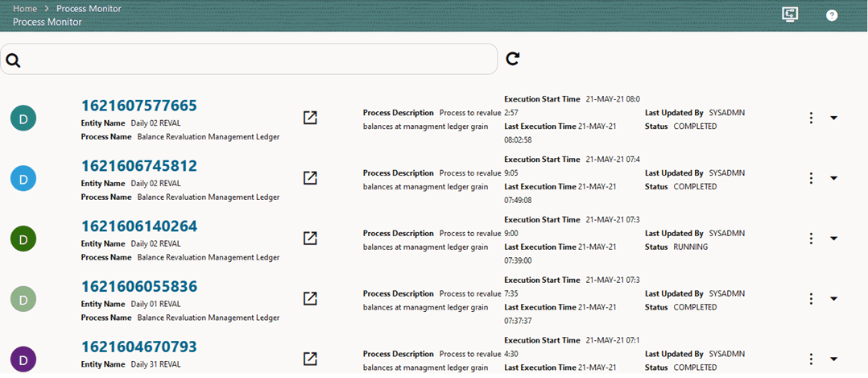The image size is (868, 378).
Task: Refresh the process list
Action: click(513, 59)
